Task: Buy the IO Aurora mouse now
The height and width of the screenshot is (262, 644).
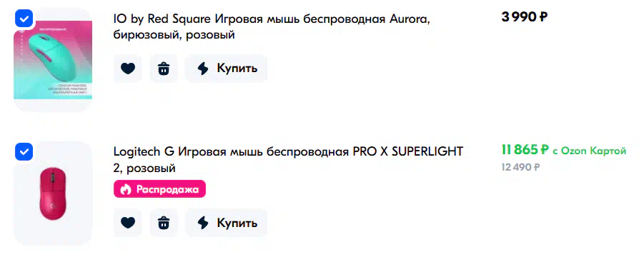Action: [226, 69]
